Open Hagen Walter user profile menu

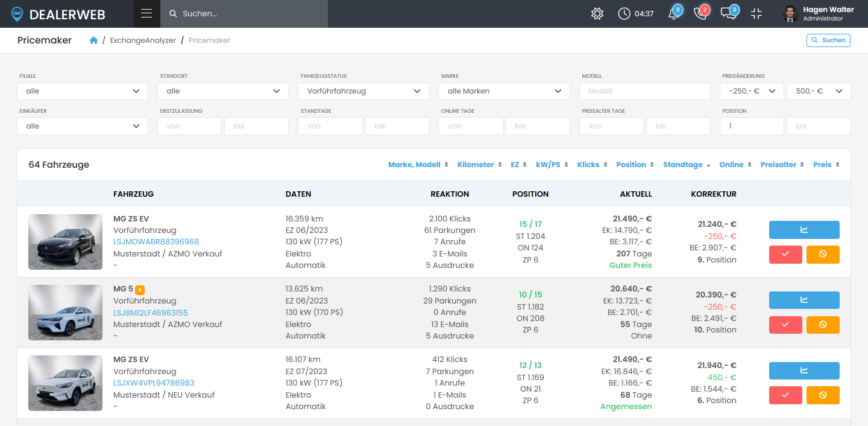(819, 13)
